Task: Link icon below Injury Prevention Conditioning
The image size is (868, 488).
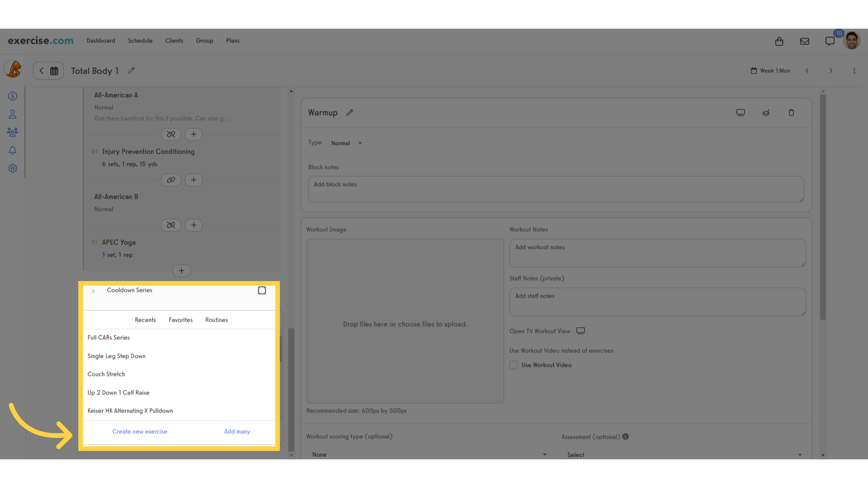Action: pyautogui.click(x=171, y=180)
